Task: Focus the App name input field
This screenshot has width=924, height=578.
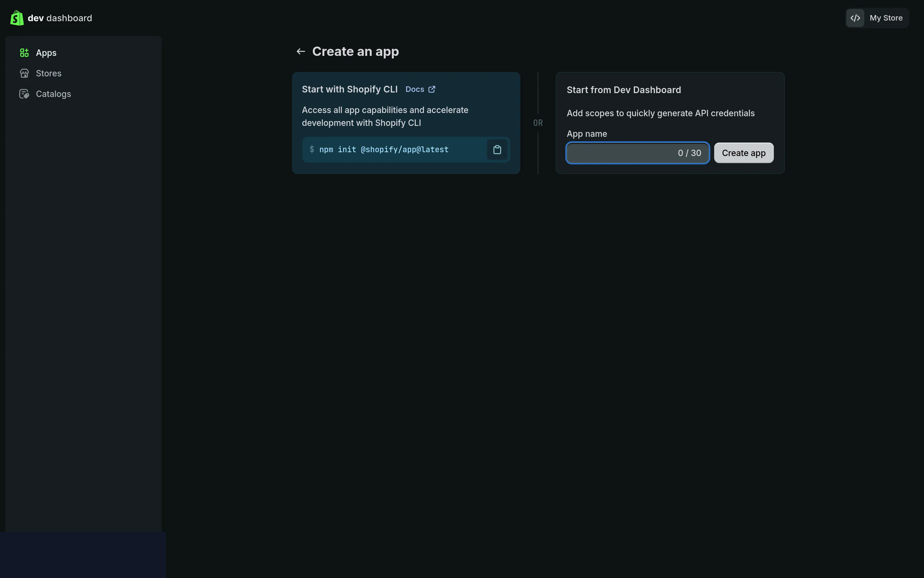Action: tap(637, 153)
